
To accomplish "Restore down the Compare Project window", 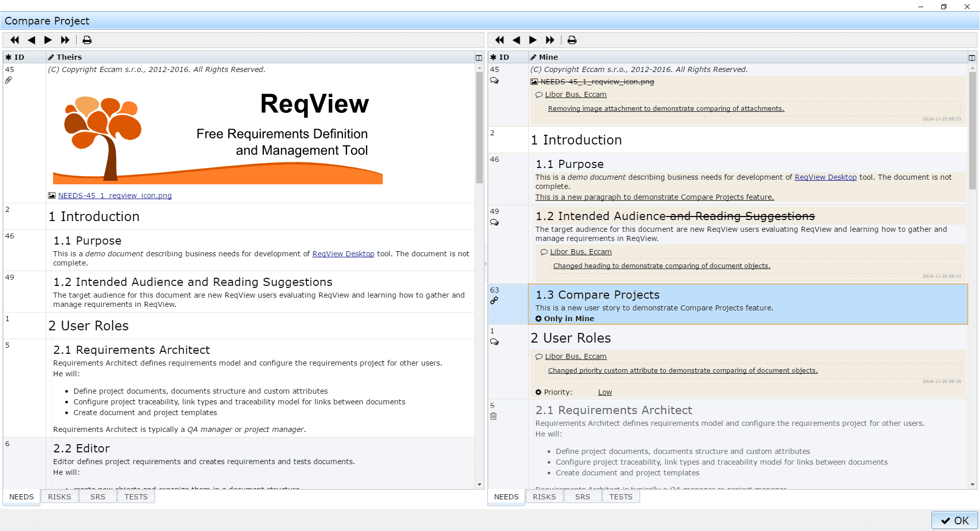I will pyautogui.click(x=944, y=7).
